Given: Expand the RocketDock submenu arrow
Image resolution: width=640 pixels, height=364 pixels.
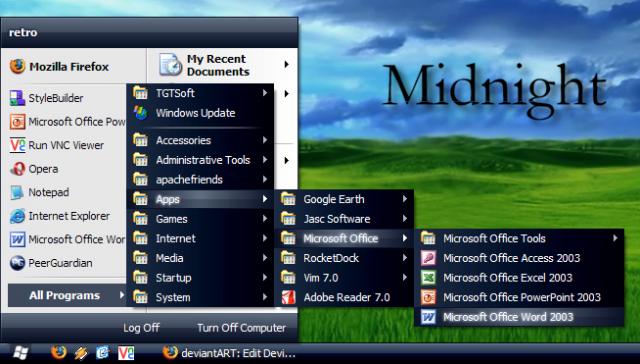Looking at the screenshot, I should [404, 258].
